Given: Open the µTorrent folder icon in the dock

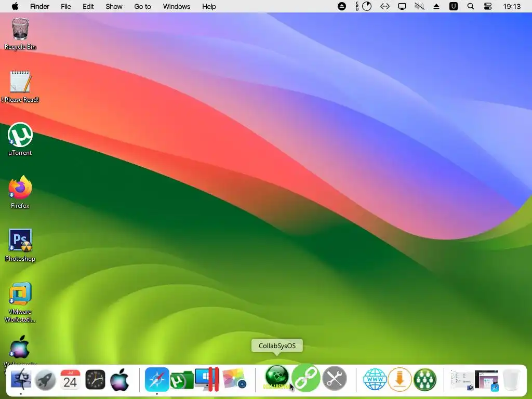Looking at the screenshot, I should click(x=181, y=380).
